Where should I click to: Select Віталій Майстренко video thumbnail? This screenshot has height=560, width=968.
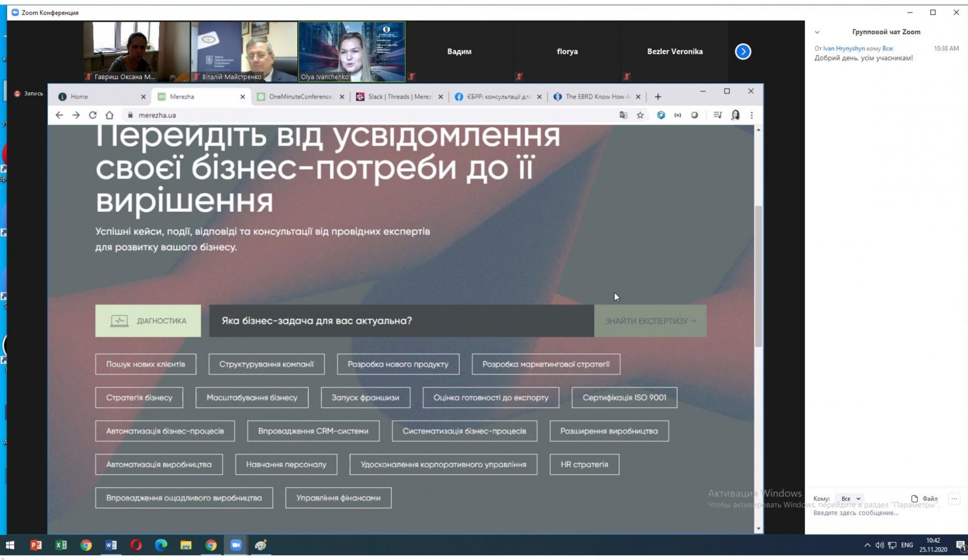pyautogui.click(x=244, y=52)
